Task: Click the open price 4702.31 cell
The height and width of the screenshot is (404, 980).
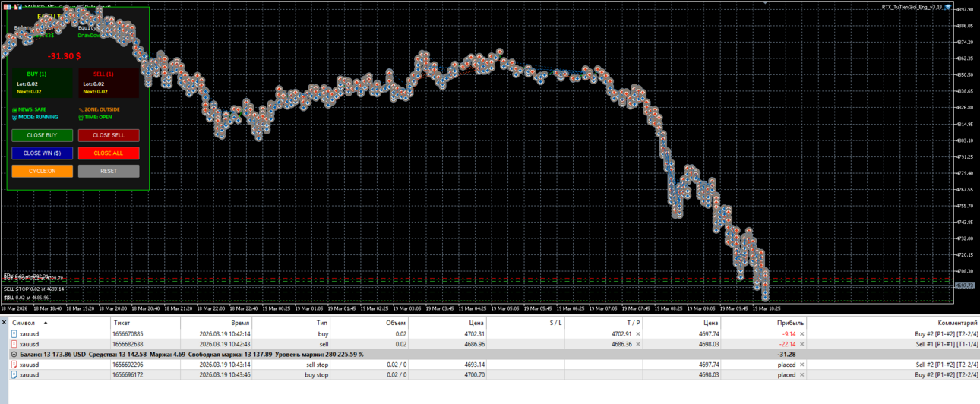Action: (x=474, y=334)
